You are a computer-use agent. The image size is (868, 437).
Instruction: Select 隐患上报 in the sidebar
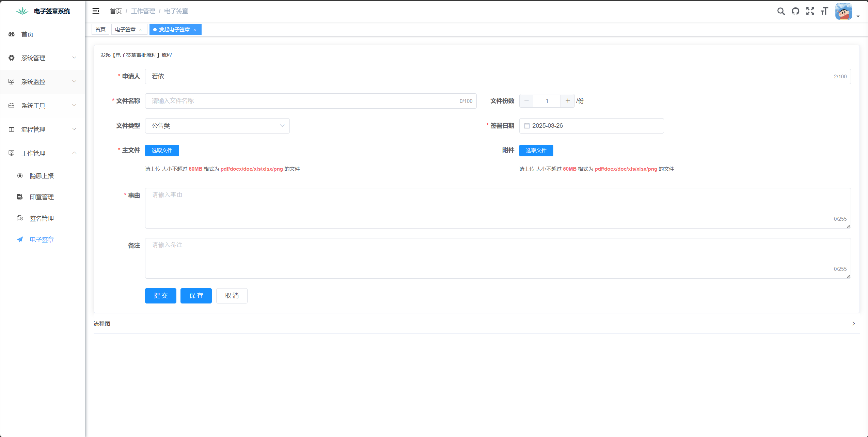click(x=41, y=176)
